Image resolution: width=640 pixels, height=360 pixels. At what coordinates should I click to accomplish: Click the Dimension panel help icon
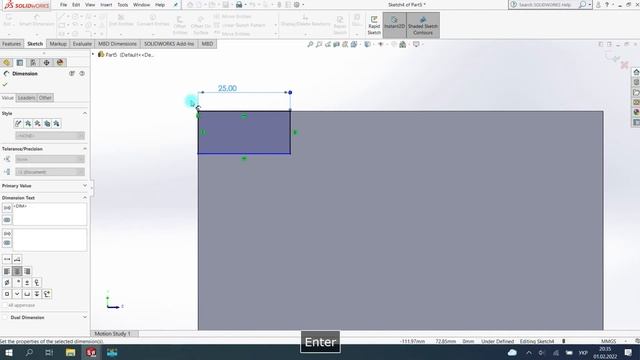click(x=82, y=73)
